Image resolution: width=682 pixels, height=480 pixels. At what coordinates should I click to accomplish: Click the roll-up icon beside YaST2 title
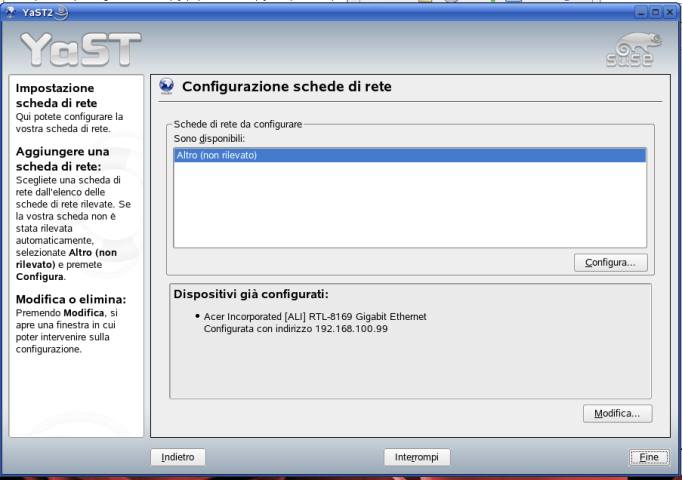tap(62, 13)
